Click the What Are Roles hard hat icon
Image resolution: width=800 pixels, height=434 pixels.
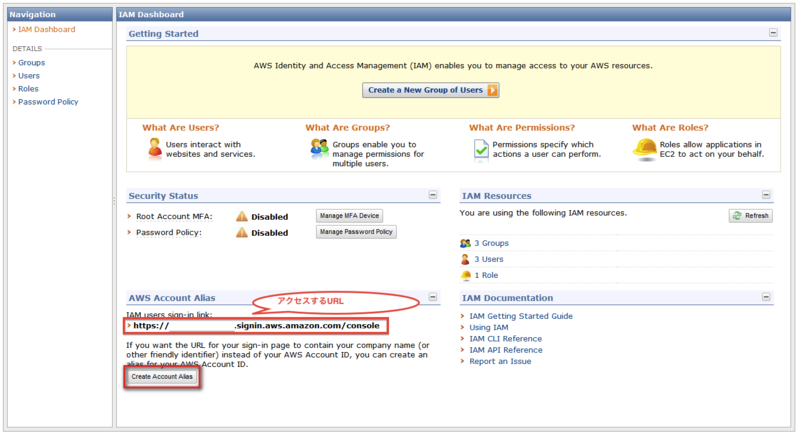point(644,149)
